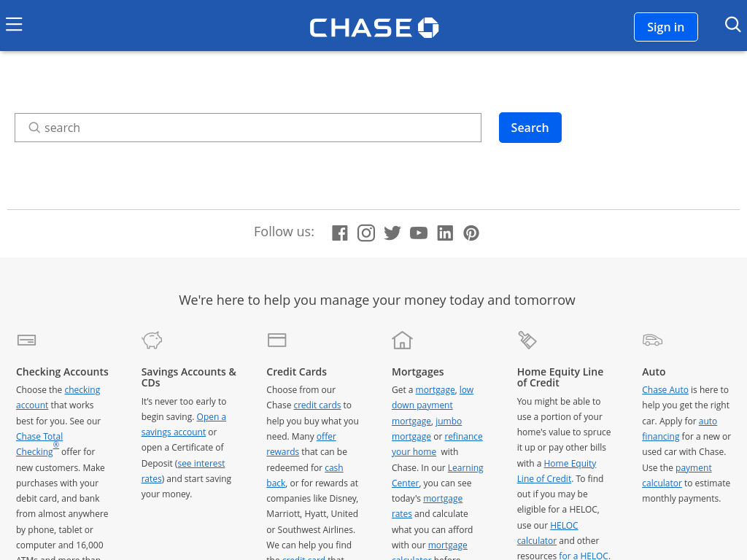Screen dimensions: 747x560
Task: Open the hamburger navigation menu
Action: tap(14, 24)
